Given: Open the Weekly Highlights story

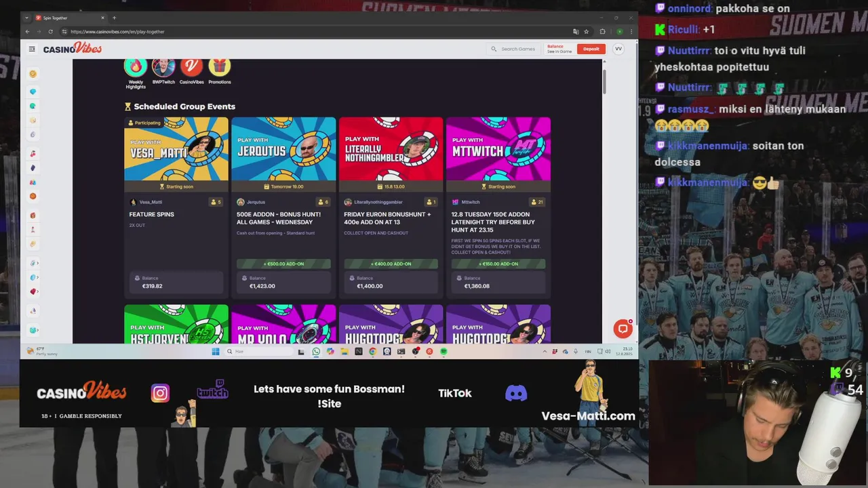Looking at the screenshot, I should tap(136, 66).
